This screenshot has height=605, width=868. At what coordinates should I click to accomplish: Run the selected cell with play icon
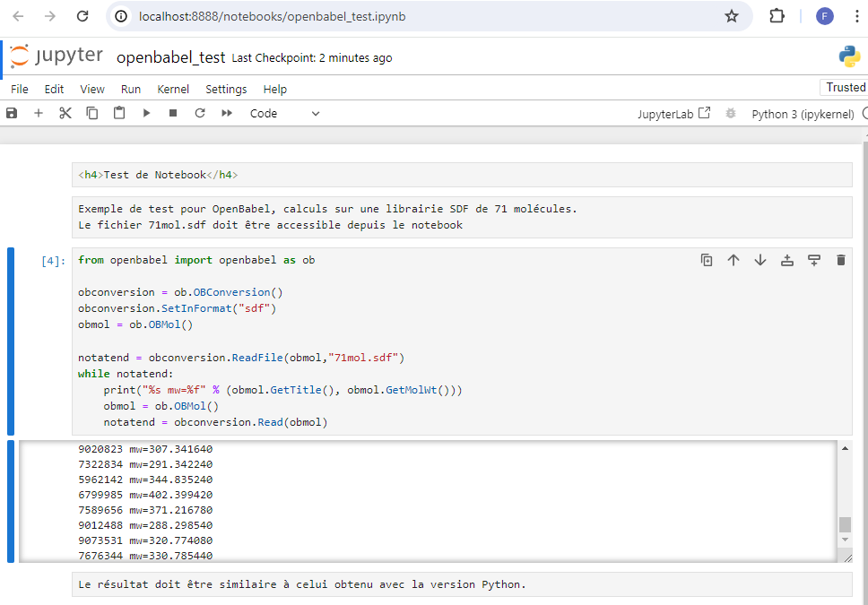tap(146, 113)
